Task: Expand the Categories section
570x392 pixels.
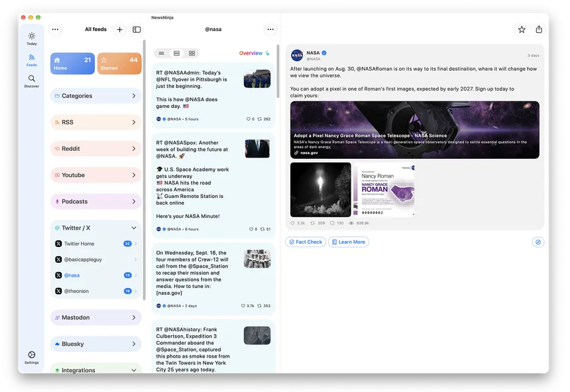Action: click(95, 96)
